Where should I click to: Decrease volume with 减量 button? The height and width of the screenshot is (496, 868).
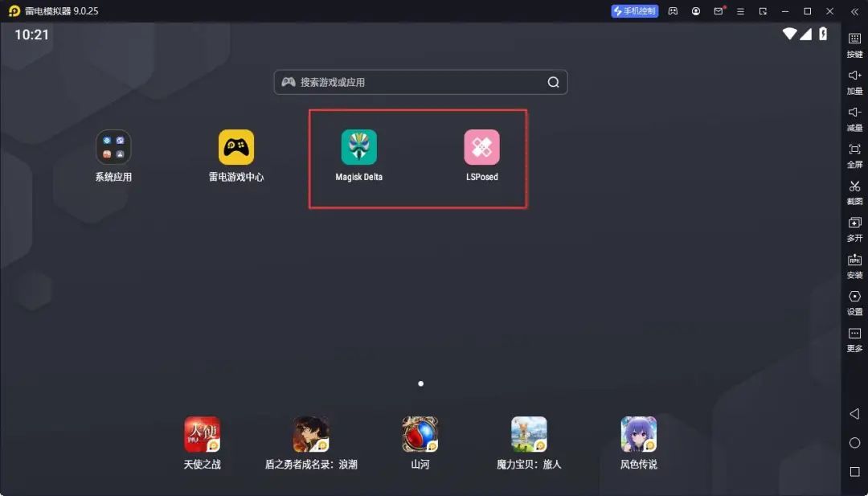pyautogui.click(x=854, y=118)
